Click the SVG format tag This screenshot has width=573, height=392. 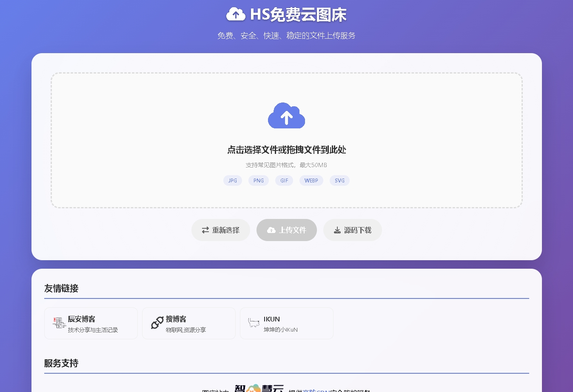tap(339, 181)
